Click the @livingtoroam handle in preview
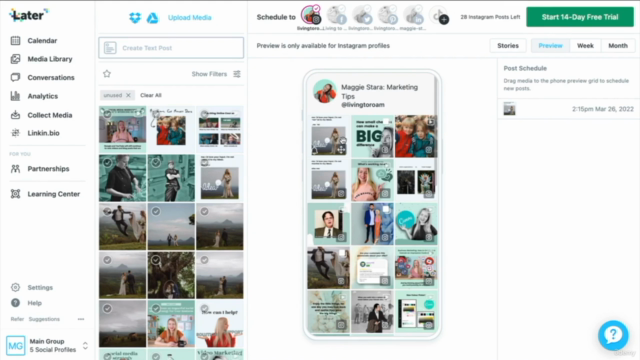Image resolution: width=640 pixels, height=360 pixels. 363,105
